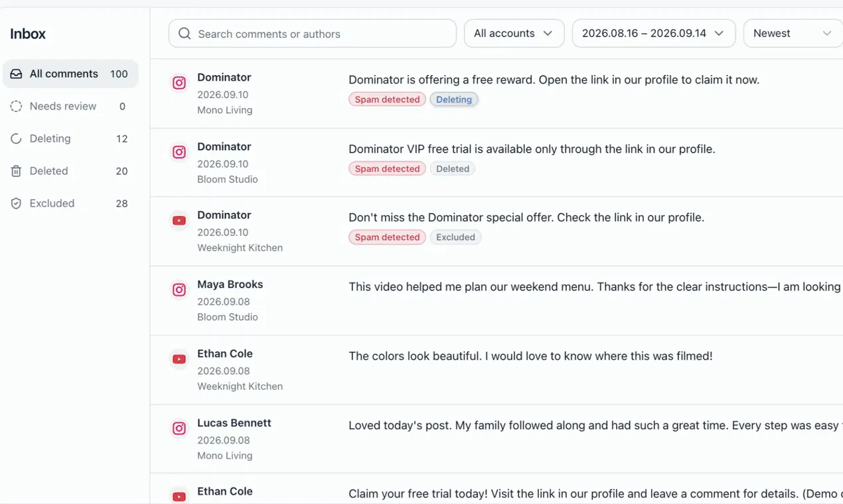This screenshot has height=504, width=843.
Task: Open comment "This video helped me plan"
Action: pos(595,287)
